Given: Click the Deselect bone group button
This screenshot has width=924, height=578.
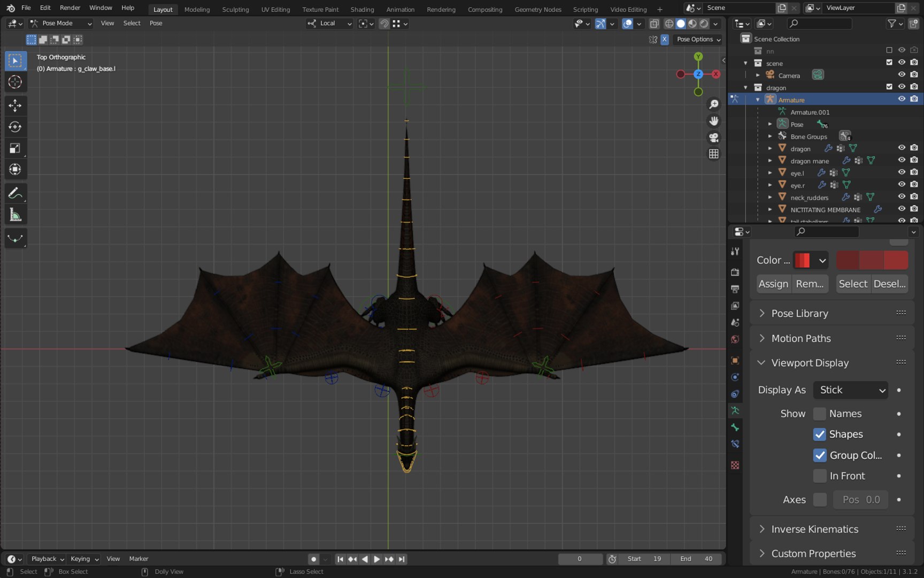Looking at the screenshot, I should (889, 284).
